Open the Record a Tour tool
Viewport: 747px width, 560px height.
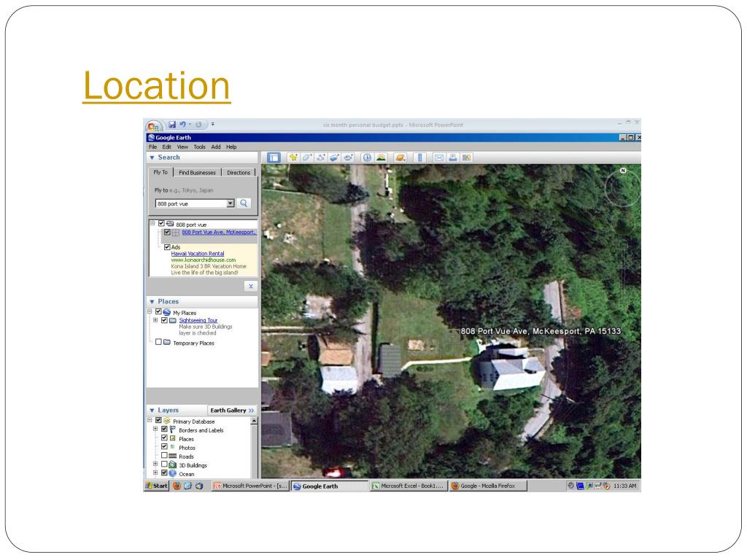[348, 157]
